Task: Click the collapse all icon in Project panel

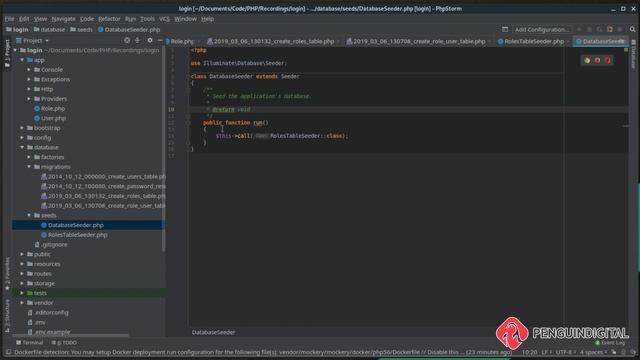Action: click(x=138, y=40)
